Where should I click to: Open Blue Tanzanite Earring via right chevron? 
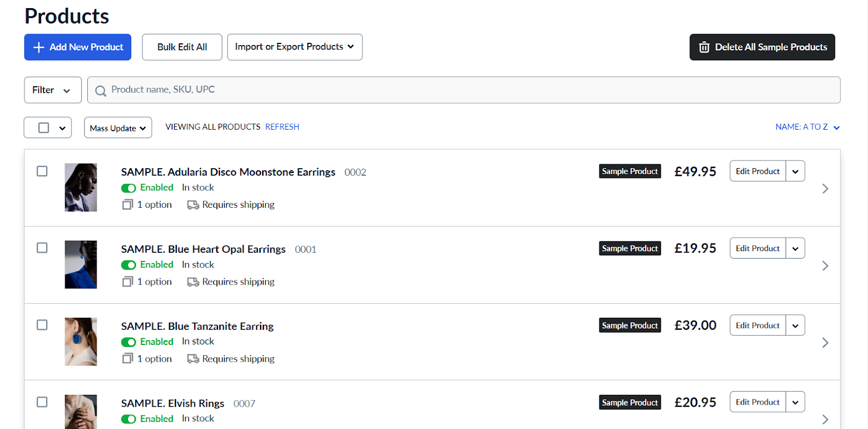(x=825, y=343)
